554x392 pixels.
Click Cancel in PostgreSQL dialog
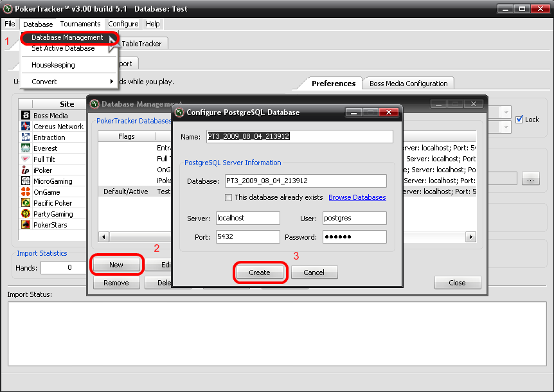coord(314,272)
